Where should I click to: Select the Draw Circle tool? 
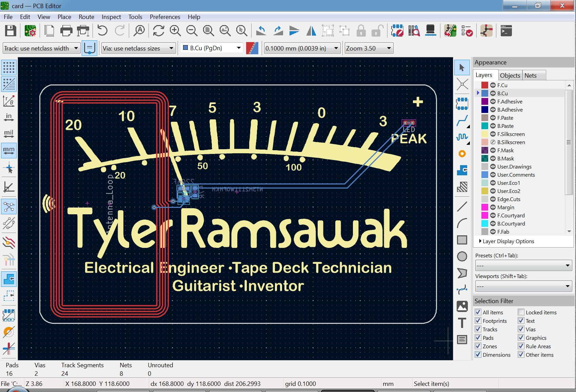(462, 257)
